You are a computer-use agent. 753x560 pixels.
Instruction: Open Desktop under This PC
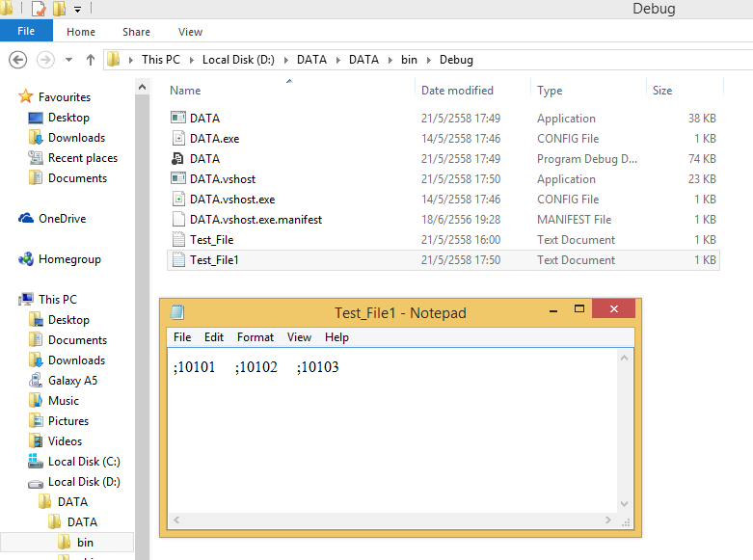[68, 320]
